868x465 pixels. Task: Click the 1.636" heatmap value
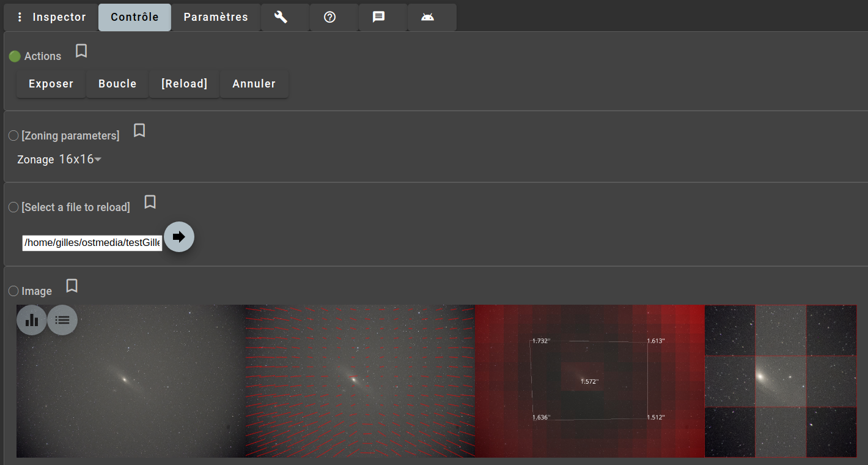[541, 417]
